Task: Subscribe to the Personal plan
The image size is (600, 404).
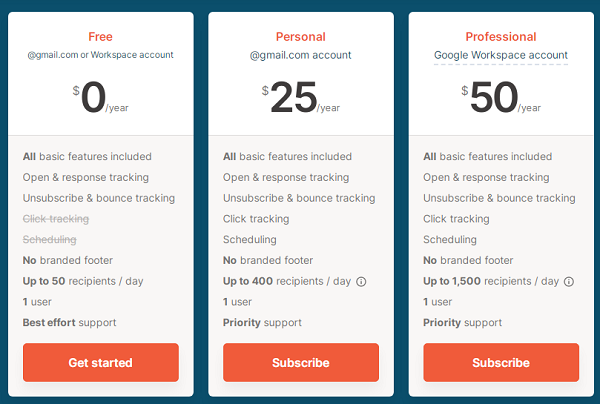Action: 301,362
